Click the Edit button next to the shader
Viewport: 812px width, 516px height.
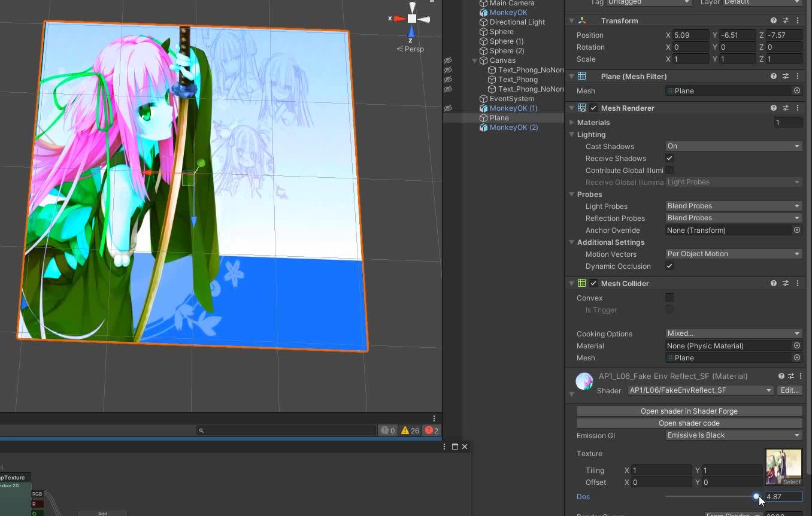(x=789, y=390)
